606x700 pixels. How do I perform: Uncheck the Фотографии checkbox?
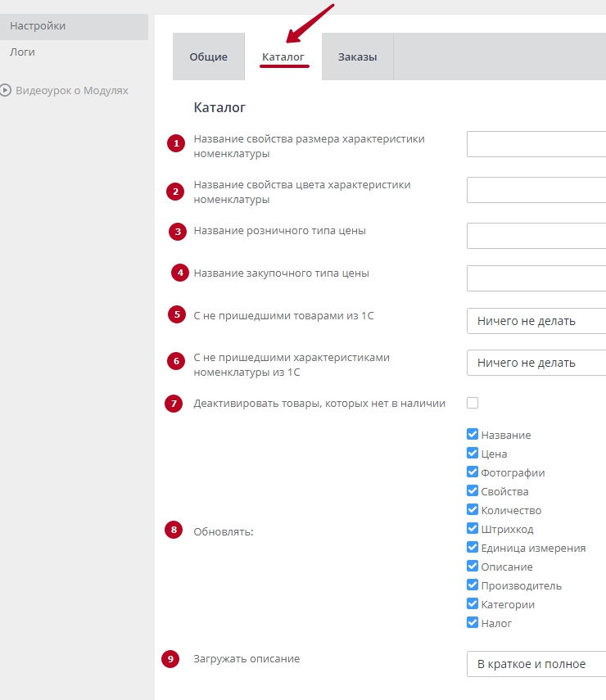(x=473, y=472)
